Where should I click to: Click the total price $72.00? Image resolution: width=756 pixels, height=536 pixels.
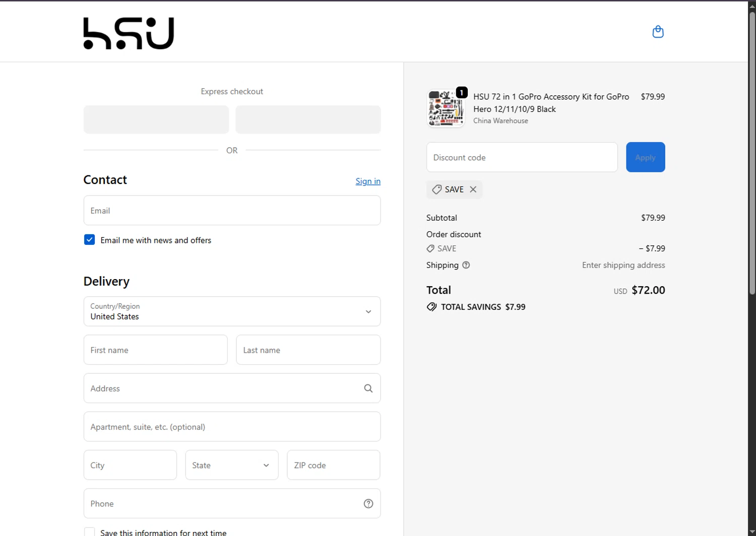[x=648, y=290]
